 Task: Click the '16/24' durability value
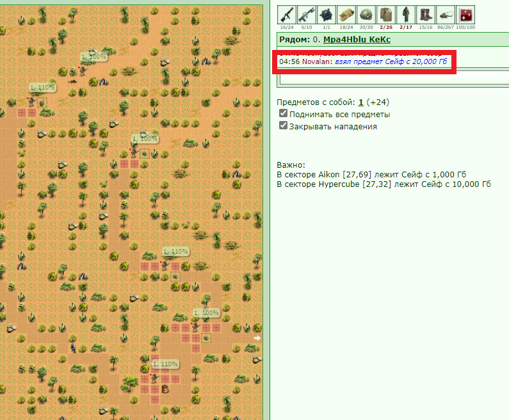point(287,28)
